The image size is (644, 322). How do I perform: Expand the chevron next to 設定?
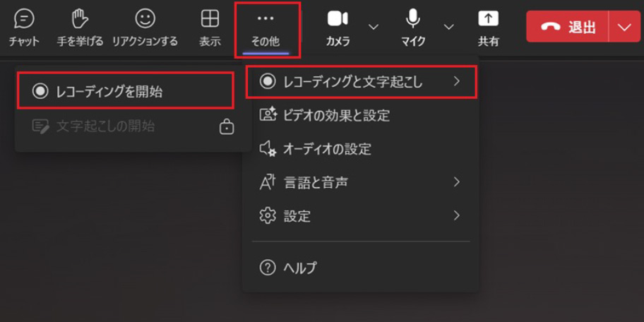(456, 215)
